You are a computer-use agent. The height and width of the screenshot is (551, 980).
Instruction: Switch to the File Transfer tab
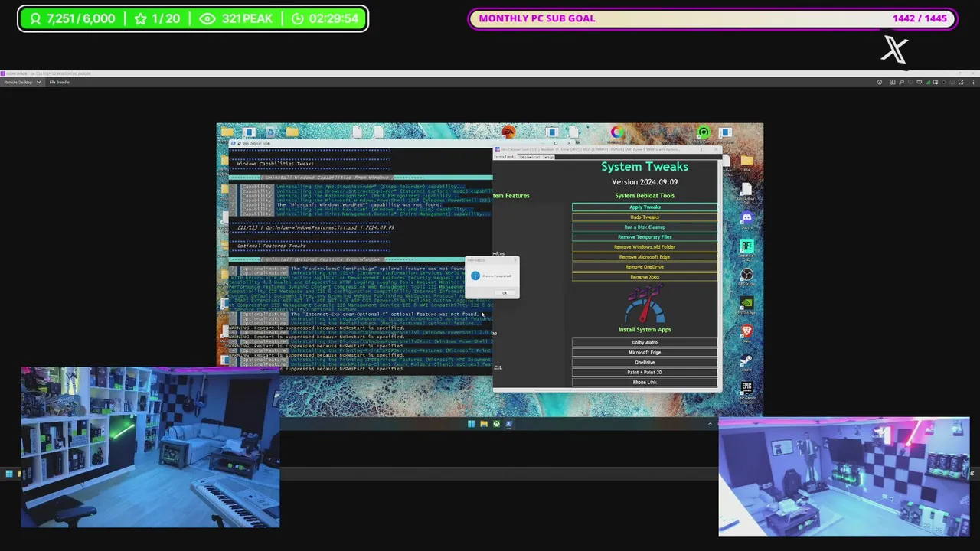tap(60, 82)
